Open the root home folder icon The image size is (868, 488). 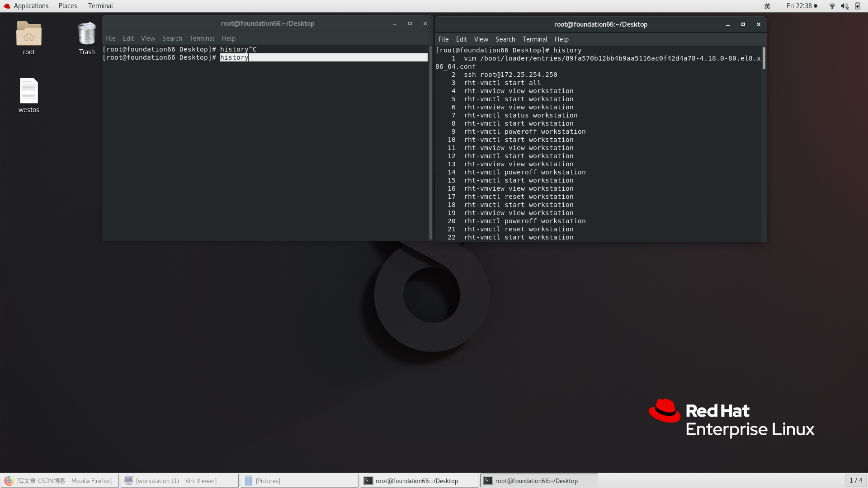pos(28,34)
